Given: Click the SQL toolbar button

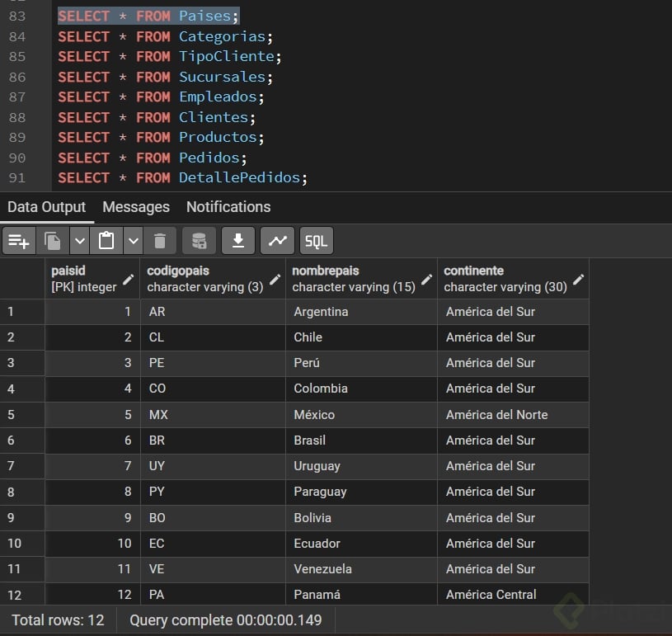Looking at the screenshot, I should (317, 241).
